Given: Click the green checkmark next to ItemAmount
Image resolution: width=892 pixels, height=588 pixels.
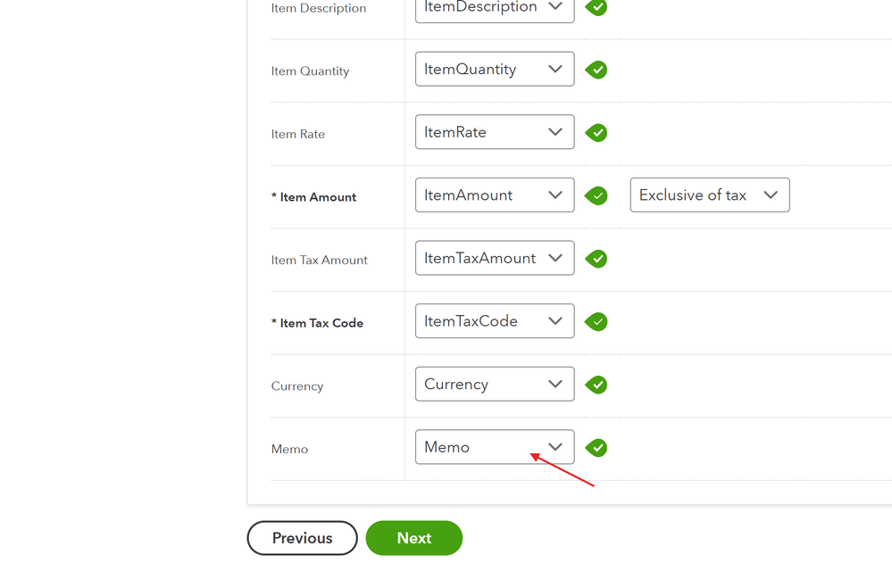Looking at the screenshot, I should coord(596,195).
